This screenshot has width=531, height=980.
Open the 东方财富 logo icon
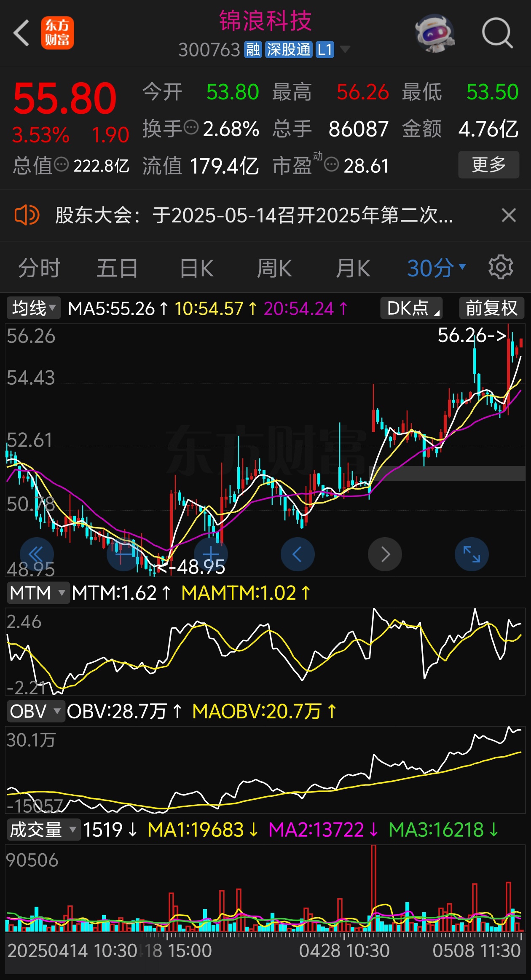tap(57, 33)
